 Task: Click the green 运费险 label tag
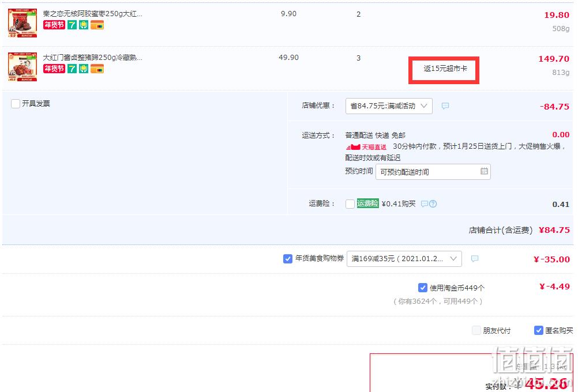click(367, 203)
